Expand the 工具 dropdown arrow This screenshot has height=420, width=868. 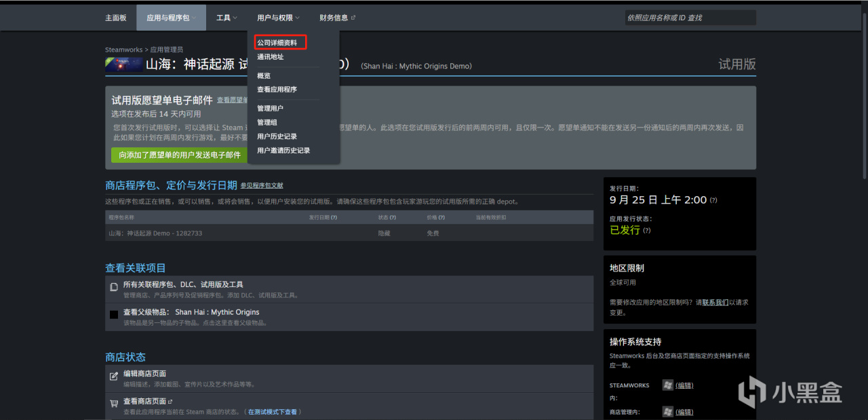pyautogui.click(x=235, y=18)
